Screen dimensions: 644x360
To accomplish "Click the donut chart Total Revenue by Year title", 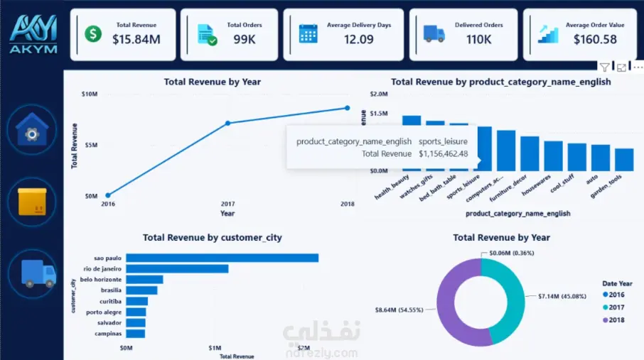I will point(501,237).
